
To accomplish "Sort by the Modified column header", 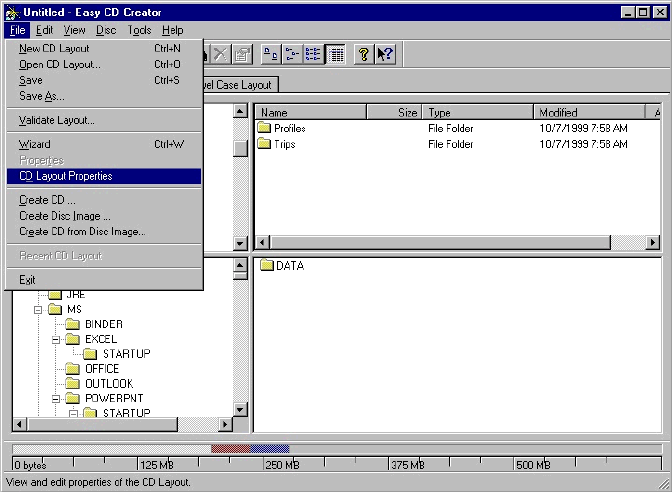I will tap(589, 112).
